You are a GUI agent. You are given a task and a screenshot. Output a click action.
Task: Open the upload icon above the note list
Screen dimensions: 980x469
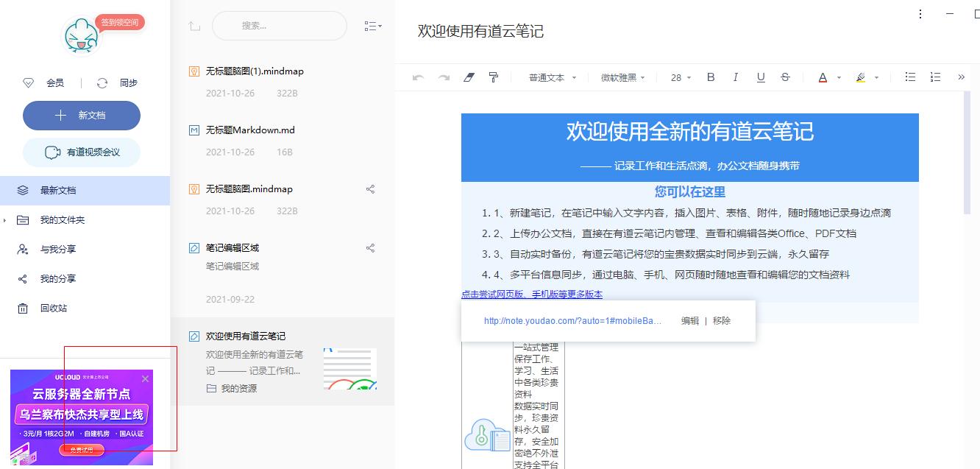(194, 26)
